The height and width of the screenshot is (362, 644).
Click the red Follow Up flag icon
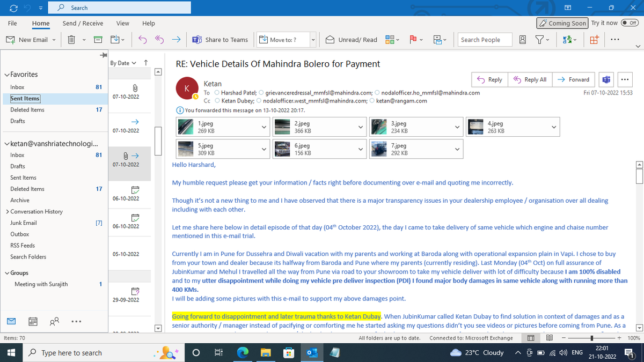coord(414,40)
